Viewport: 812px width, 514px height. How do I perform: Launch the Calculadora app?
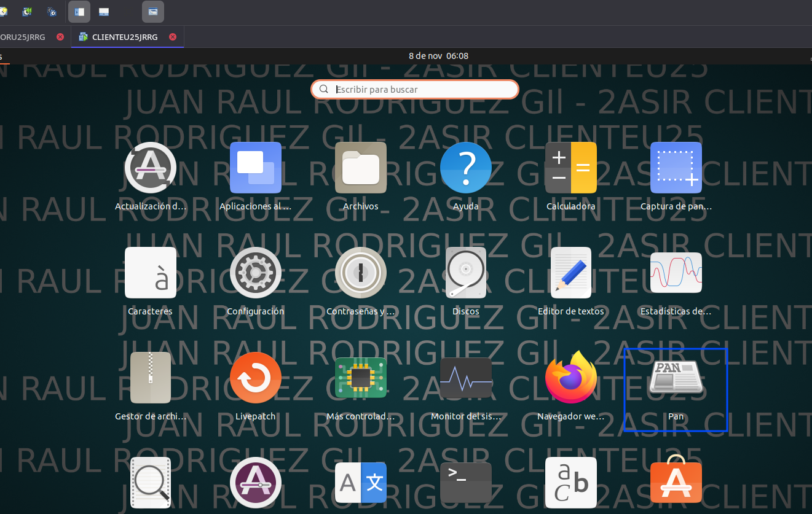[x=571, y=168]
